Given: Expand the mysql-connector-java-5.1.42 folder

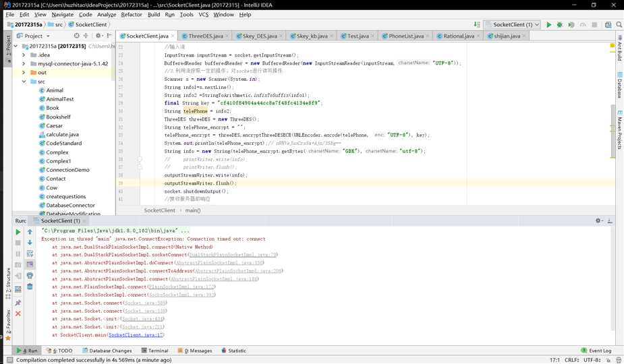Looking at the screenshot, I should tap(24, 63).
